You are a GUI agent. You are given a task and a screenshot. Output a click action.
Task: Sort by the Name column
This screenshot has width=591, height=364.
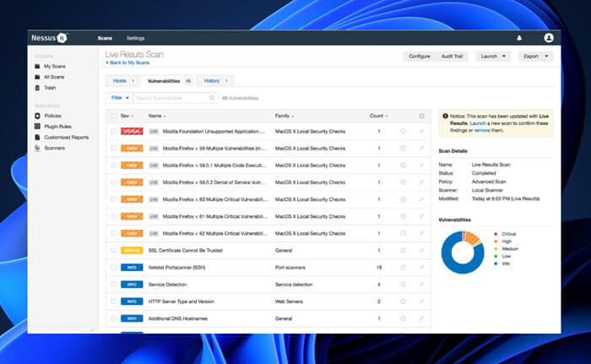pyautogui.click(x=157, y=117)
